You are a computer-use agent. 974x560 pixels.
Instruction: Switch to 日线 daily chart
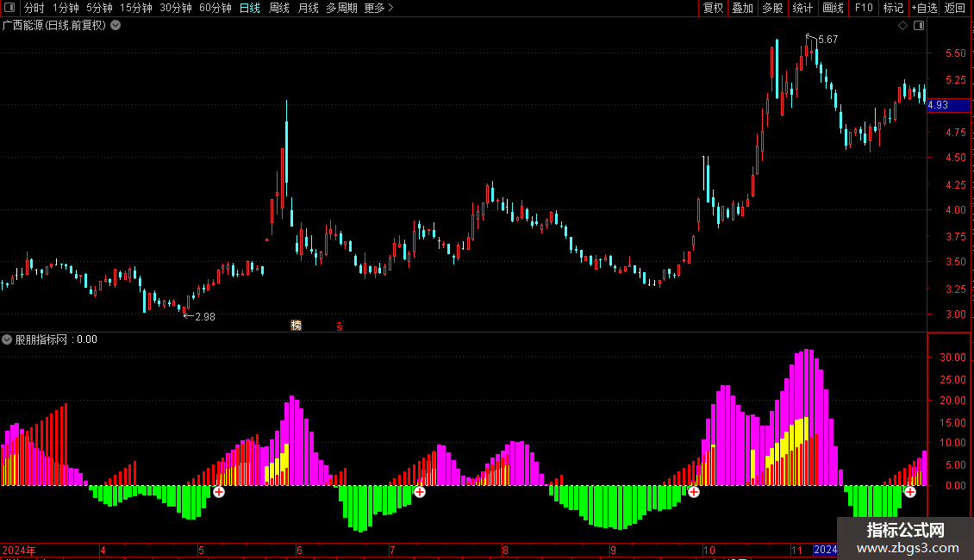click(250, 8)
